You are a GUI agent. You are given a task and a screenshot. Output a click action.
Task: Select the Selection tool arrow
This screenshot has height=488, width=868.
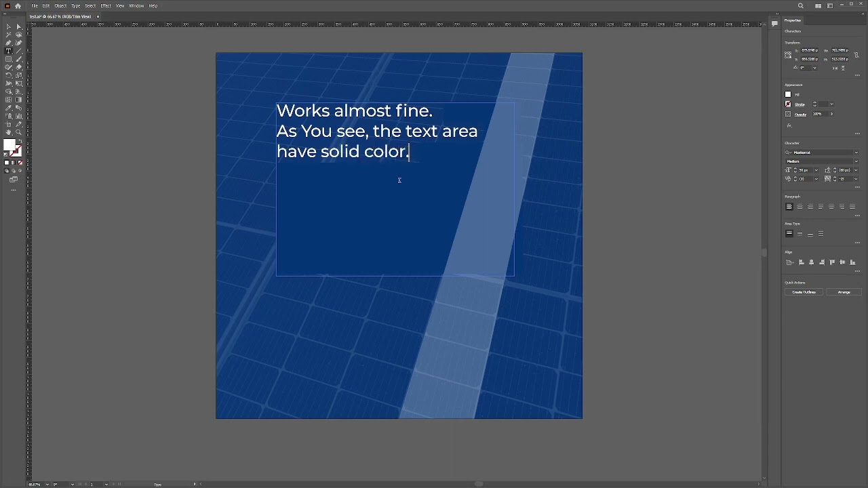coord(9,27)
